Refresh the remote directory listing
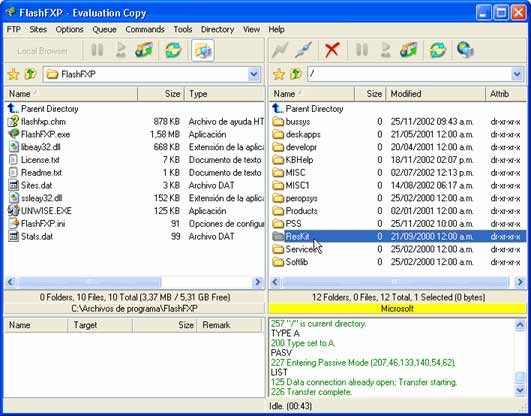Image resolution: width=531 pixels, height=416 pixels. coord(438,50)
